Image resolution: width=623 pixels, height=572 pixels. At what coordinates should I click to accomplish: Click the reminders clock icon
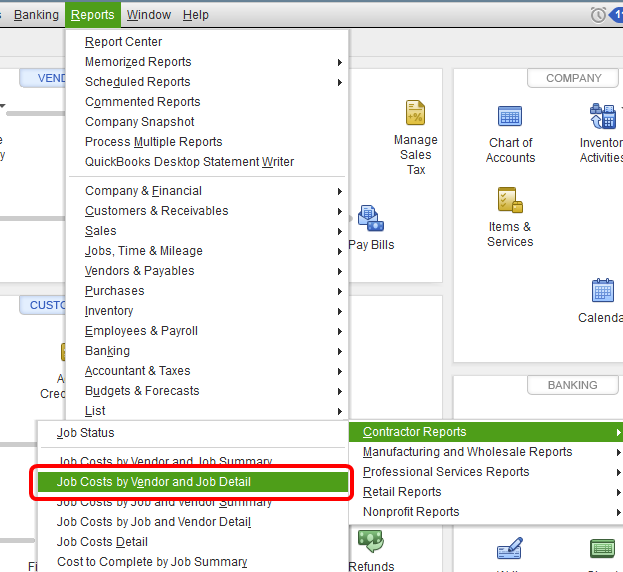tap(598, 15)
